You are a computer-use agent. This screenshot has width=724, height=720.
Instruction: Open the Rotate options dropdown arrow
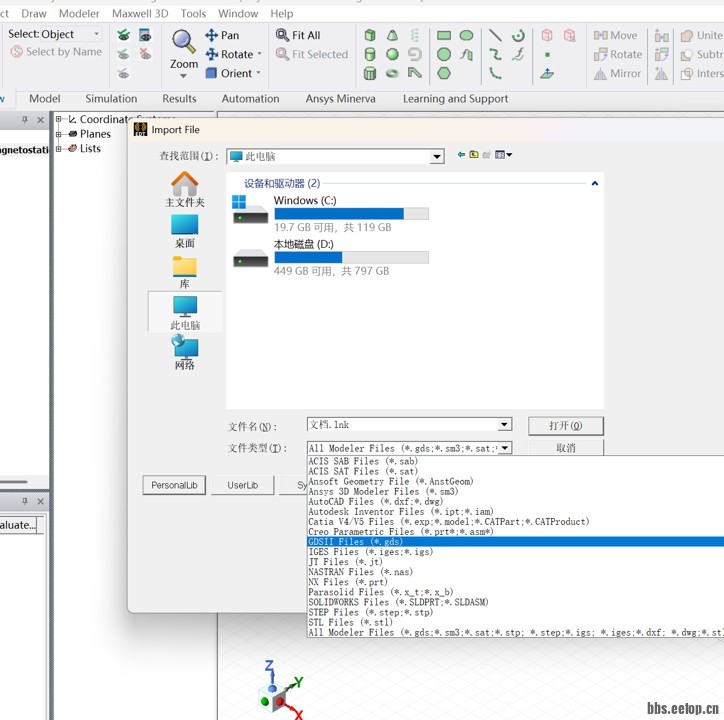259,54
